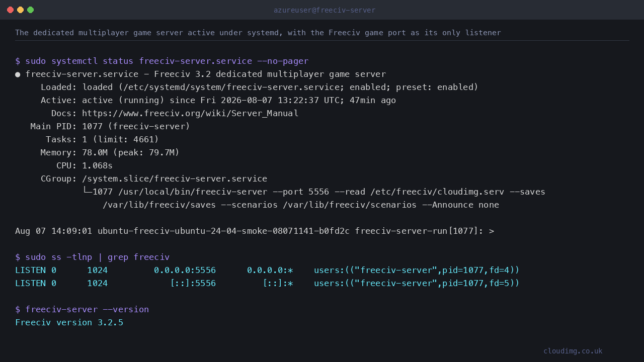Click the white status dot before freeciv-server.service

click(18, 74)
